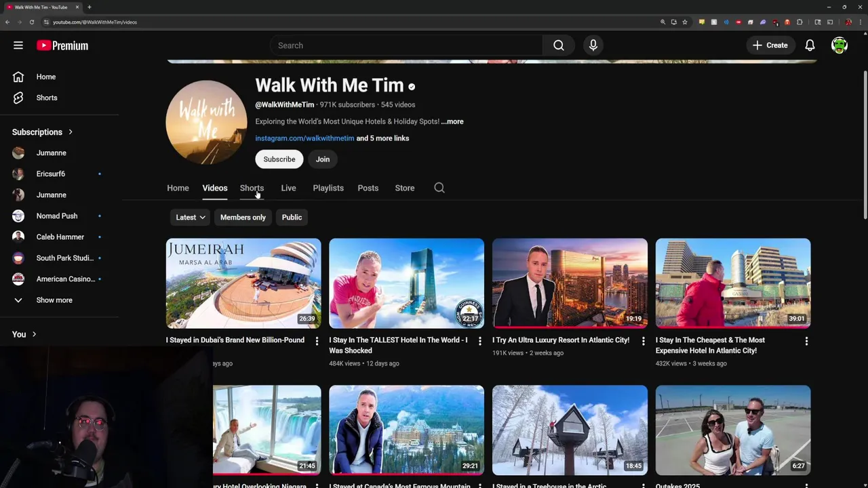Open options menu for Cheapest & Most Expensive video

tap(806, 341)
